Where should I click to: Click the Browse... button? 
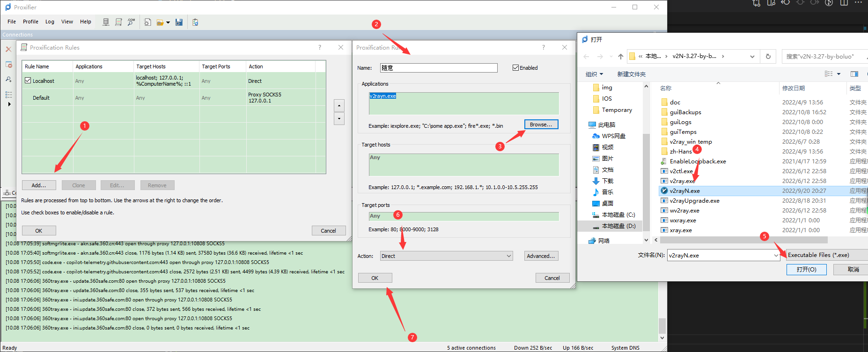541,125
